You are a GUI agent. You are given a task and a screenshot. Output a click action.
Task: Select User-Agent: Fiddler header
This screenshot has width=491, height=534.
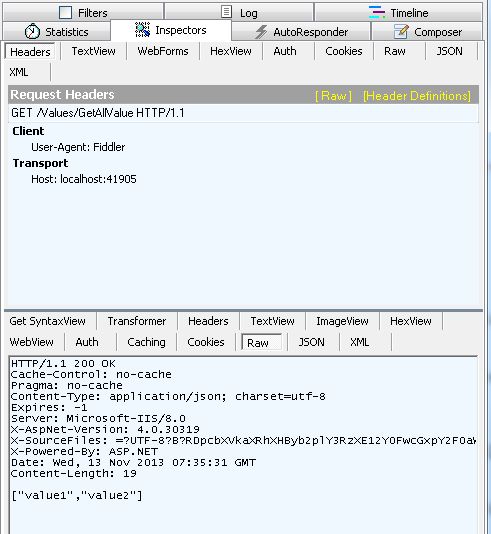(78, 147)
